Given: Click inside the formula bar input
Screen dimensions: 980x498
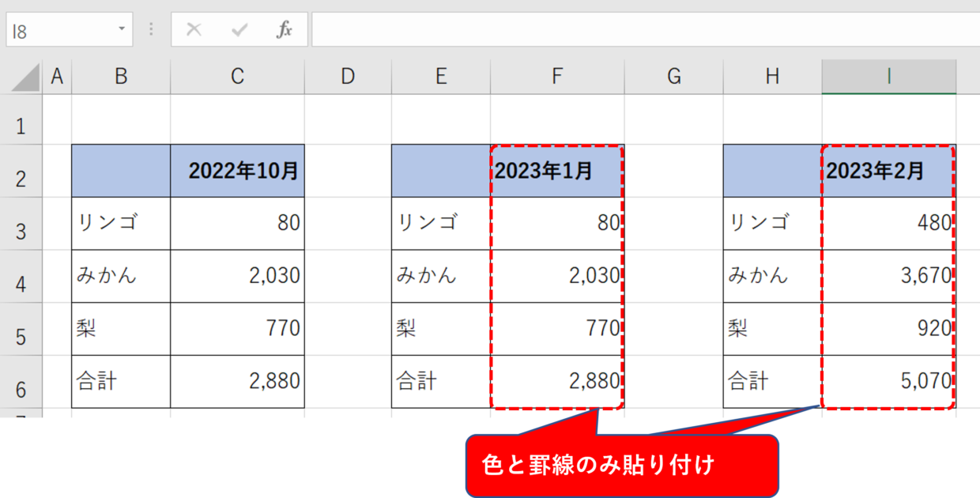Looking at the screenshot, I should point(645,29).
